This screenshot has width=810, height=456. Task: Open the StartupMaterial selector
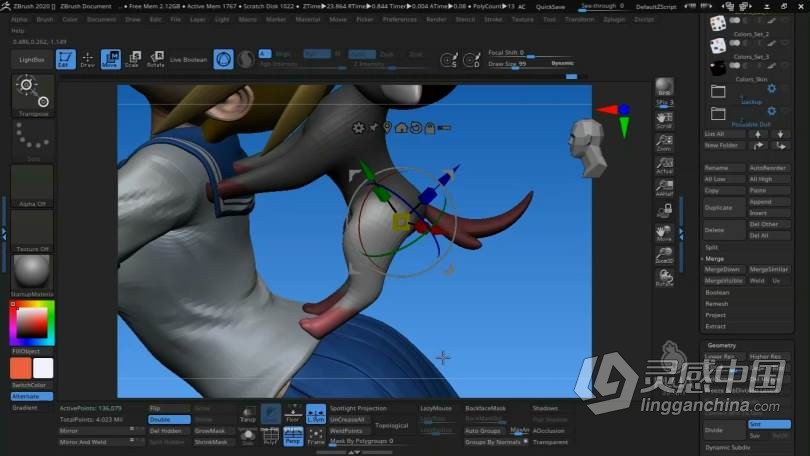[x=33, y=276]
